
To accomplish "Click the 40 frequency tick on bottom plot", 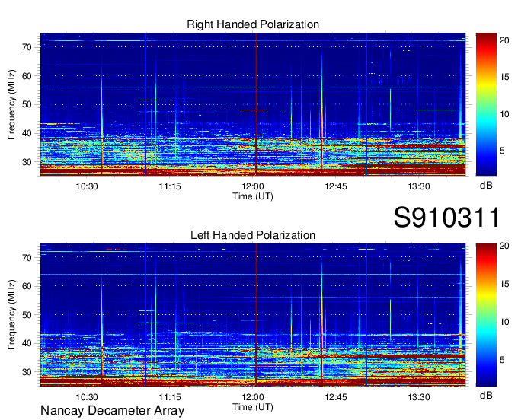I will [27, 344].
